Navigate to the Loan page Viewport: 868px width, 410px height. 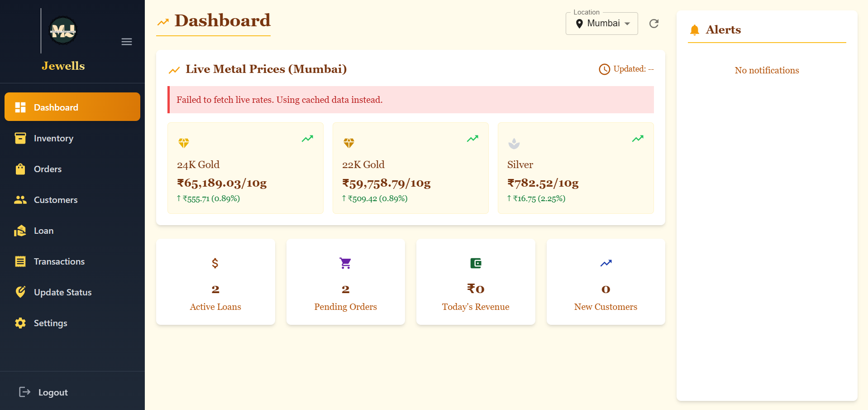pyautogui.click(x=43, y=231)
